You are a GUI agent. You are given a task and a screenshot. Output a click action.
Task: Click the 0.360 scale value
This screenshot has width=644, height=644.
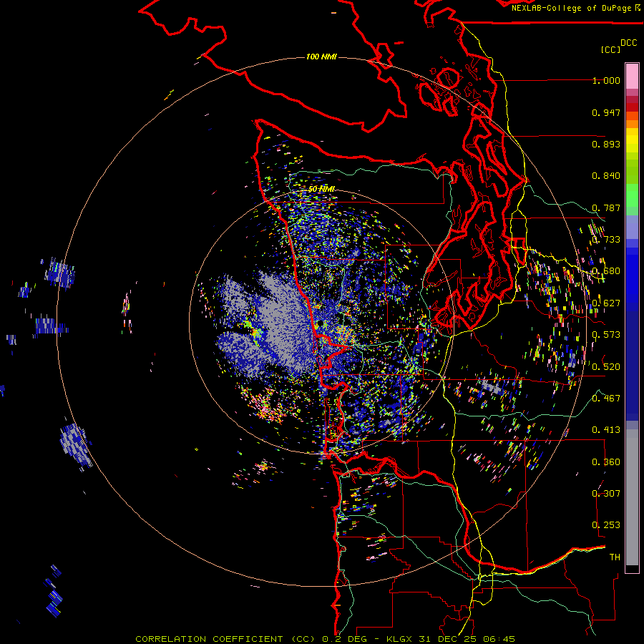pyautogui.click(x=606, y=462)
